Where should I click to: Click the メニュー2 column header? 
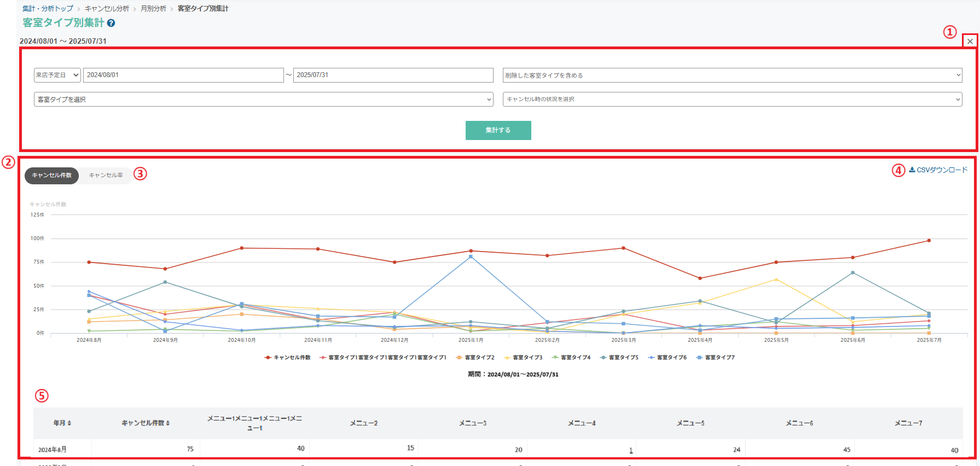click(364, 423)
